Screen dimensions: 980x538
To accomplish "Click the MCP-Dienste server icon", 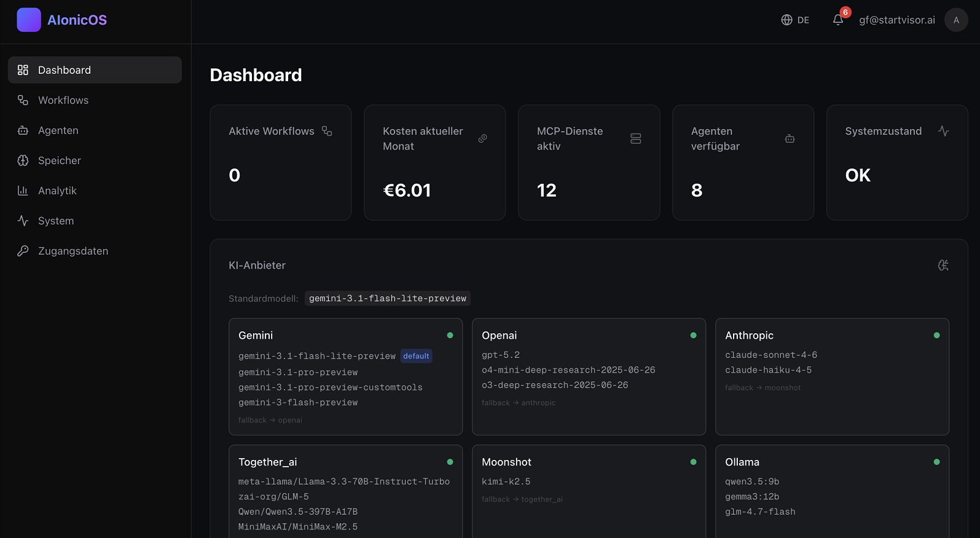I will click(635, 138).
